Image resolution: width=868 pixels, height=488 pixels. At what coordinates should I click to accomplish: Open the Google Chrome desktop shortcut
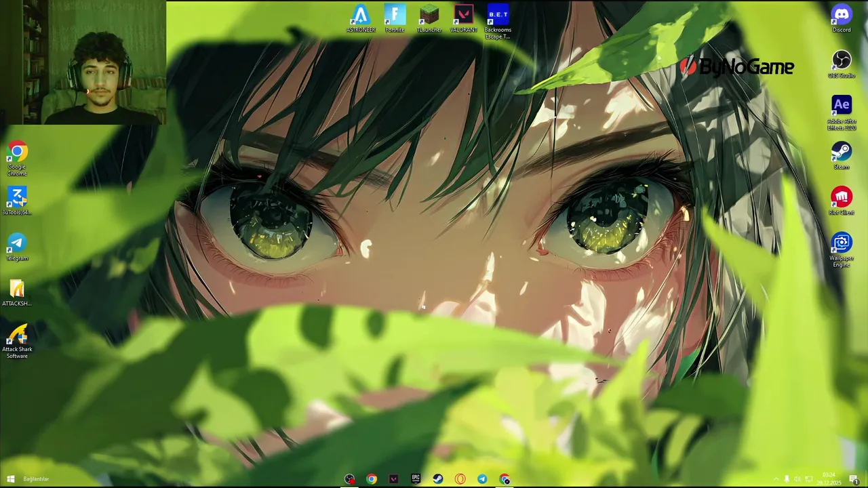point(17,159)
